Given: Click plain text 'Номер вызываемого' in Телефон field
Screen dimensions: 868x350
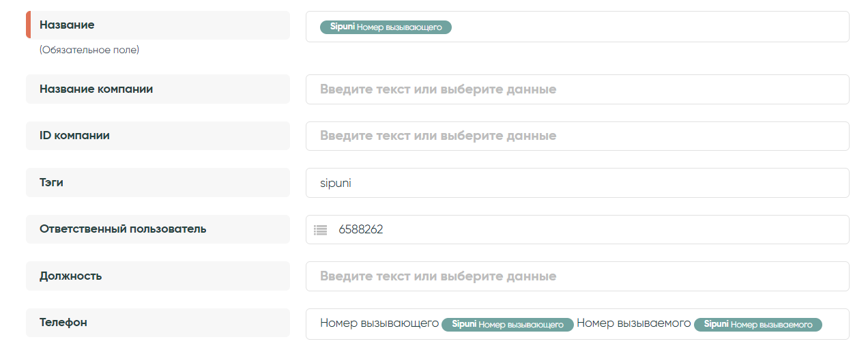Looking at the screenshot, I should click(x=633, y=323).
